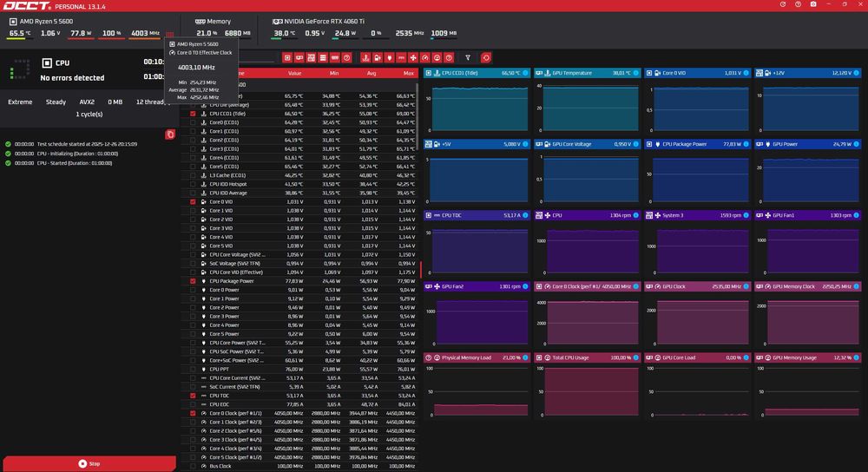
Task: Toggle the motherboard hardware filter icon
Action: [311, 57]
